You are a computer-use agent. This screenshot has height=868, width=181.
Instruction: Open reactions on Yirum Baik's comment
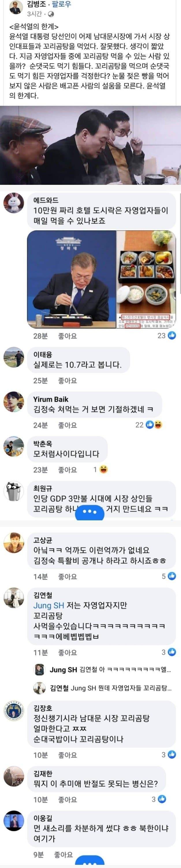pyautogui.click(x=149, y=425)
